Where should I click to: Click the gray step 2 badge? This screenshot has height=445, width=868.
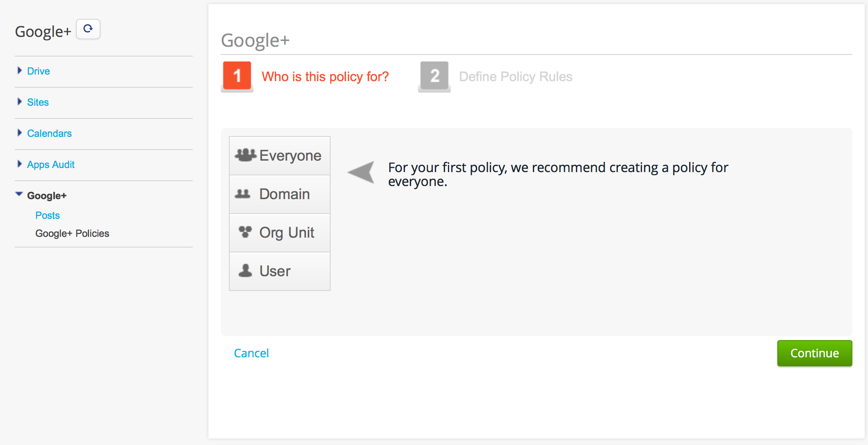point(434,75)
